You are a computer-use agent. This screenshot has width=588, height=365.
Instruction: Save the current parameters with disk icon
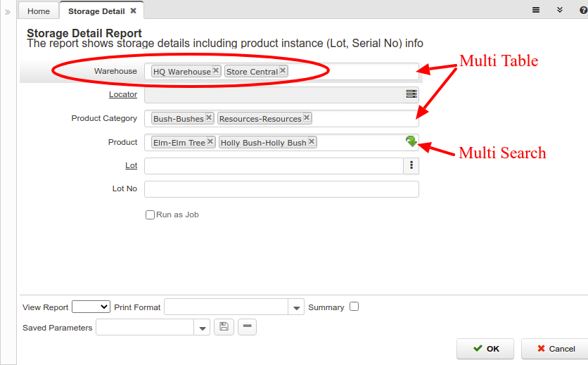coord(224,327)
